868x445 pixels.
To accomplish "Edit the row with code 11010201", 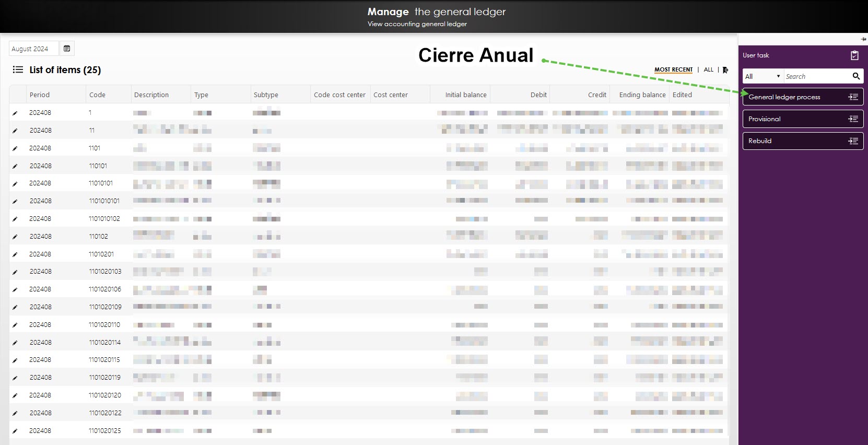I will [x=15, y=254].
